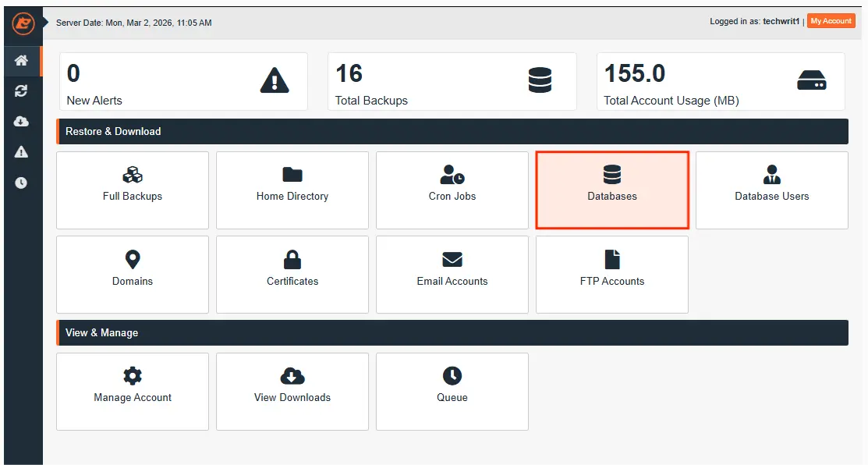This screenshot has height=465, width=868.
Task: Open the Email Accounts tile
Action: tap(452, 274)
